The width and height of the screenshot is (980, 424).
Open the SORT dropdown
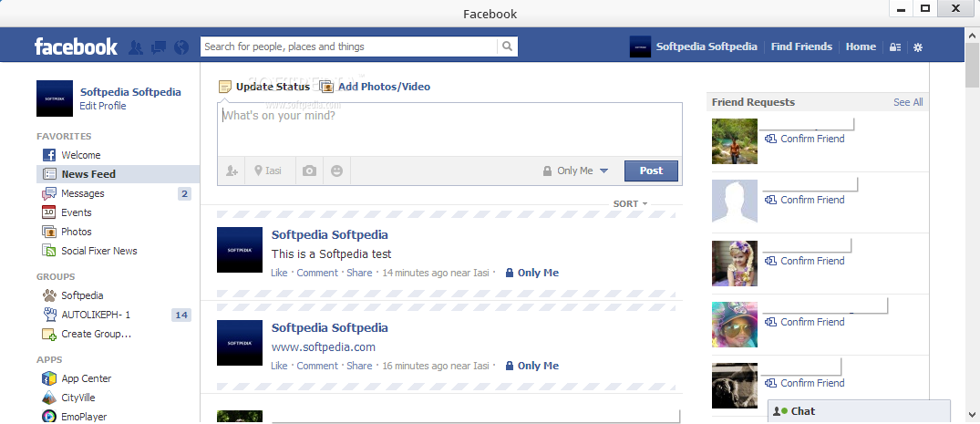630,204
